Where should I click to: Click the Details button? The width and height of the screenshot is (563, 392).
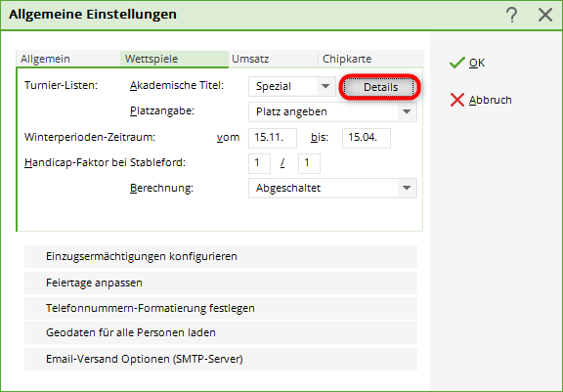pos(380,87)
